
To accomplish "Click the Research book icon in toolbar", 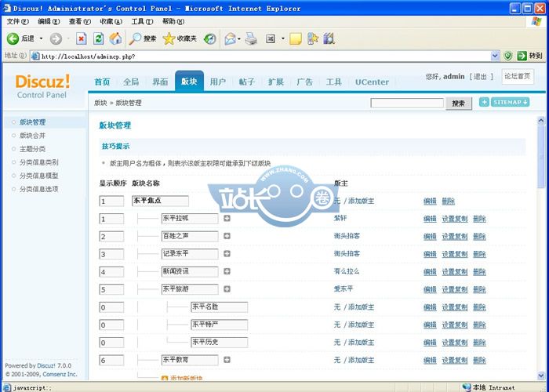I will point(329,38).
